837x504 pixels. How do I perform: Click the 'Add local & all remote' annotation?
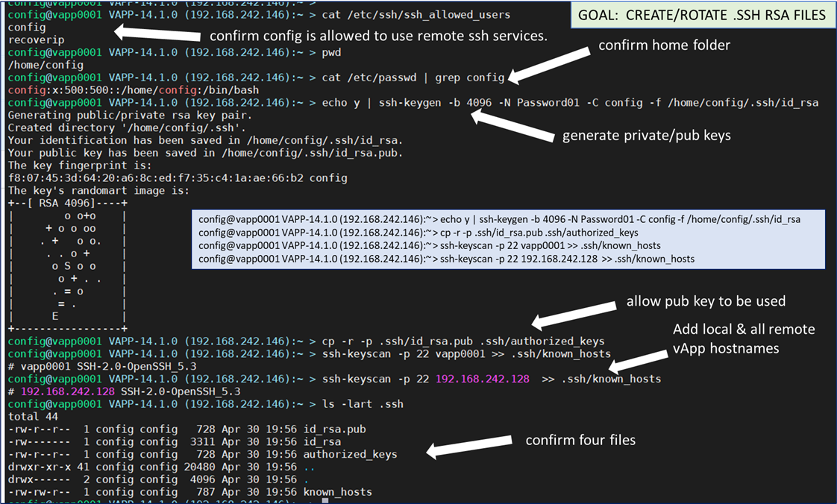743,329
